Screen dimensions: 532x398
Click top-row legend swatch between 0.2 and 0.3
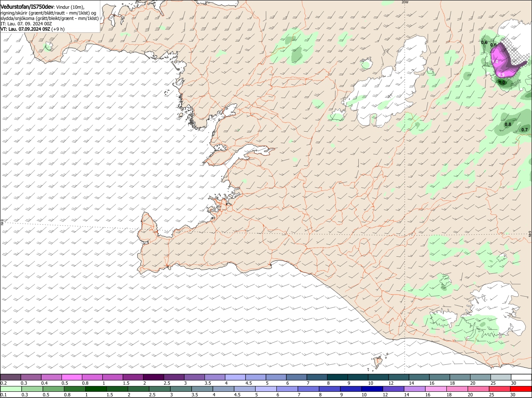pyautogui.click(x=11, y=377)
